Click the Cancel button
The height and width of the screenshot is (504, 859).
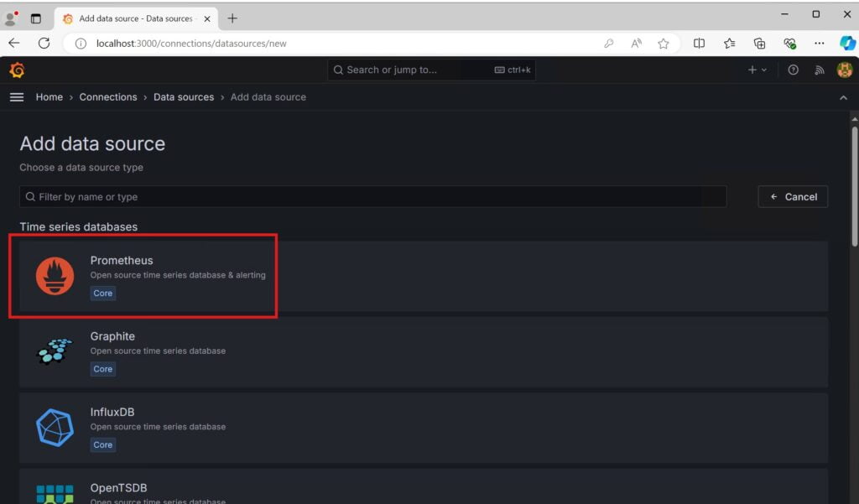click(793, 197)
